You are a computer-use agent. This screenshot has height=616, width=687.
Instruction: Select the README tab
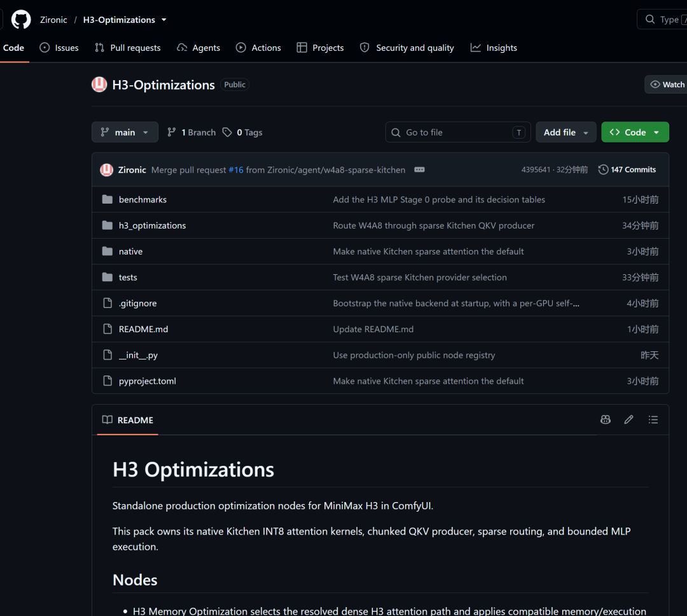(127, 420)
